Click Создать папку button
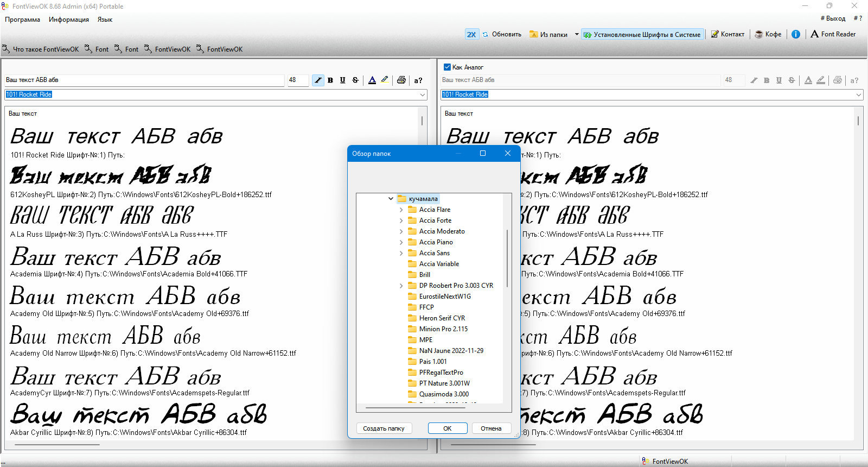Screen dimensions: 868x467 (x=384, y=428)
